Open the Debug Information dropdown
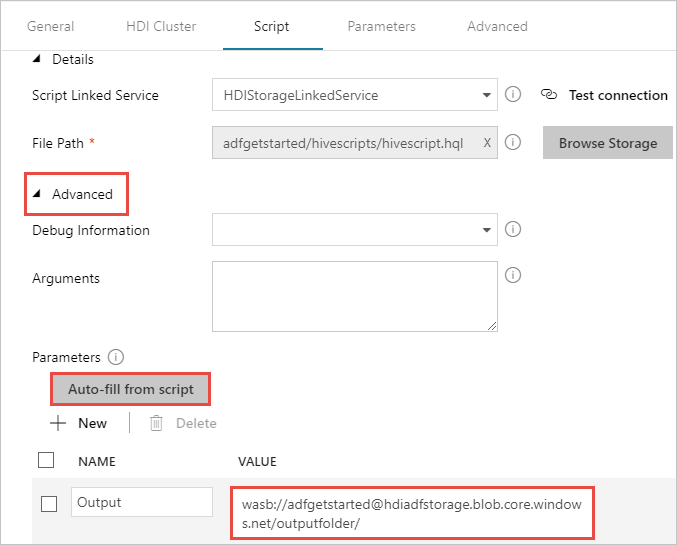 tap(487, 230)
